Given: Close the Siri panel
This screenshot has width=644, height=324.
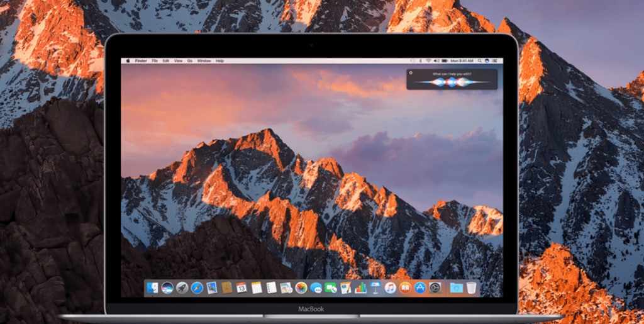Looking at the screenshot, I should click(411, 73).
